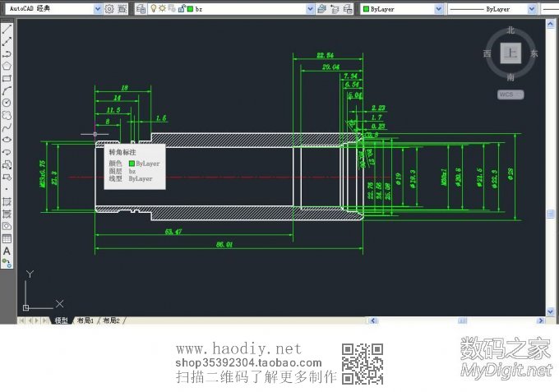Select the Rectangle draw tool
This screenshot has height=392, width=559.
[x=7, y=78]
